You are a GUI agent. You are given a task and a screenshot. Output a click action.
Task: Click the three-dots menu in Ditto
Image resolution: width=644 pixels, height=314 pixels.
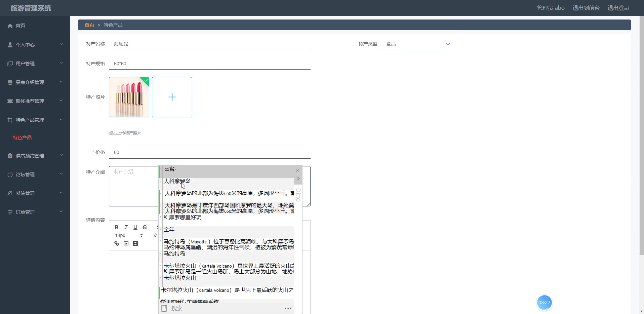288,308
